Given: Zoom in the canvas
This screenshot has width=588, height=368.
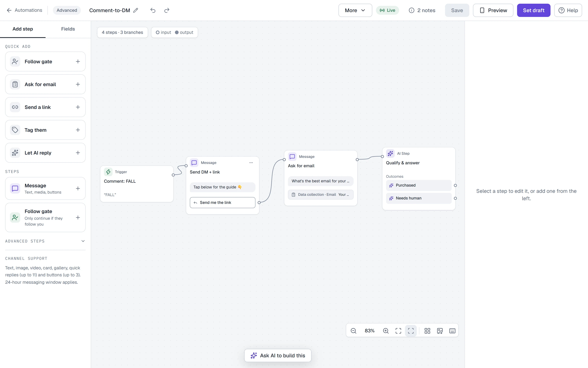Looking at the screenshot, I should (386, 330).
